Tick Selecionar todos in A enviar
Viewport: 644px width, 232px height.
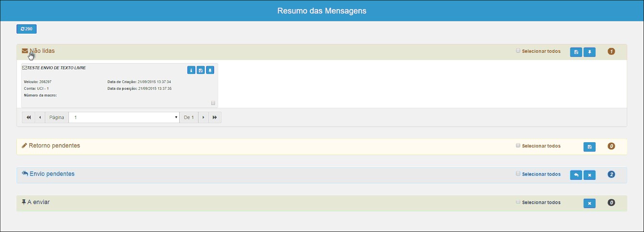[518, 202]
